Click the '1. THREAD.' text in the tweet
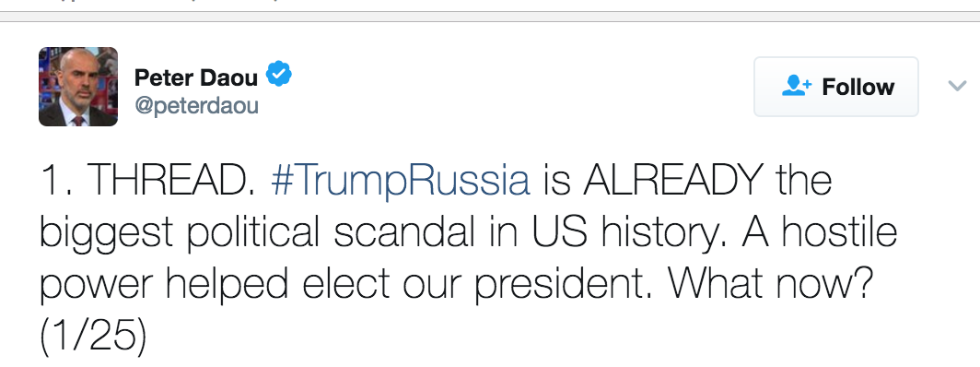The height and width of the screenshot is (367, 980). point(148,180)
